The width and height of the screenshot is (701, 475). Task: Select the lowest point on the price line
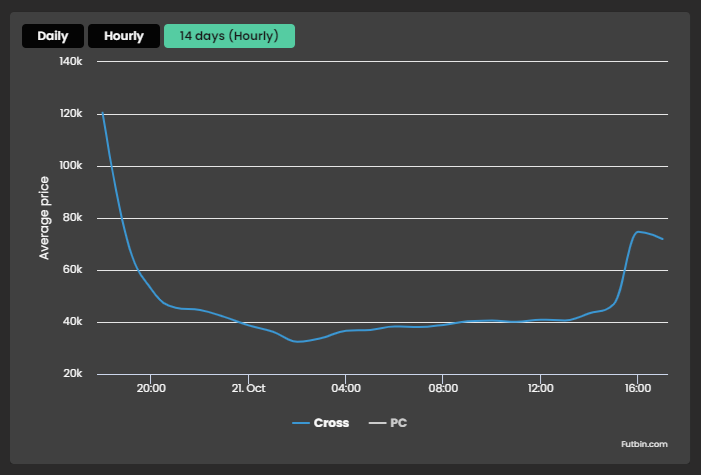point(297,342)
